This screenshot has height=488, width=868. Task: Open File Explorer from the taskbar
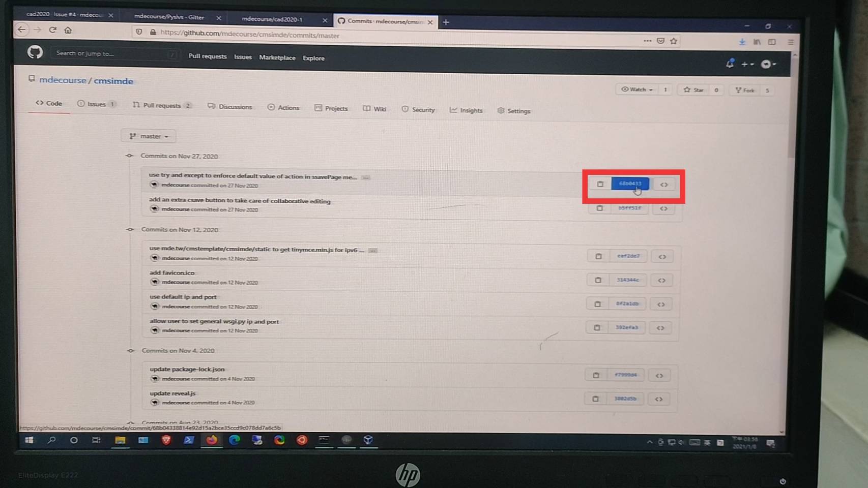(x=120, y=440)
